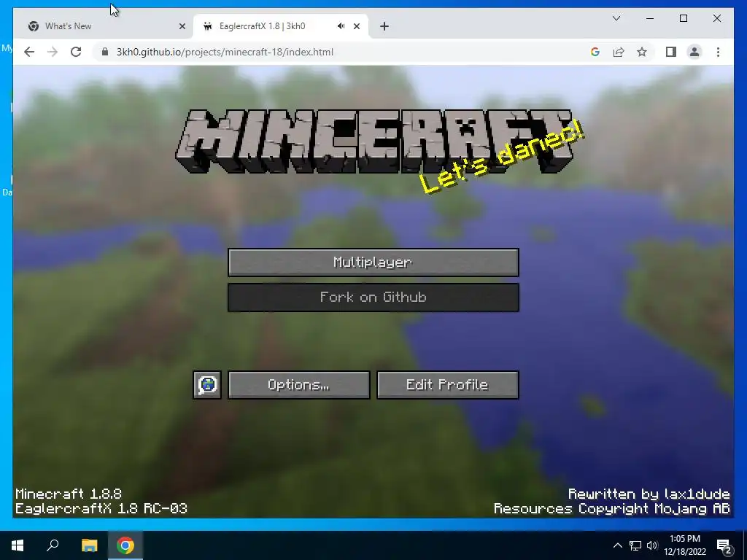
Task: Reload the current page
Action: [76, 52]
